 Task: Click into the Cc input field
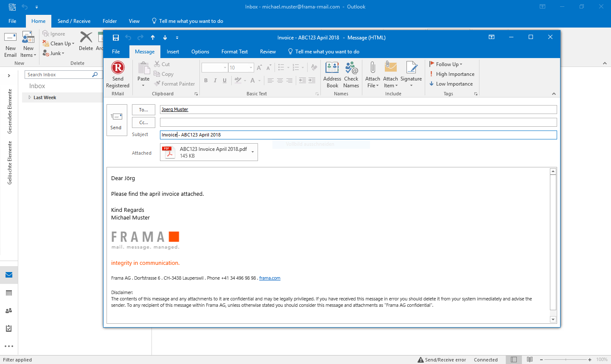click(x=359, y=122)
